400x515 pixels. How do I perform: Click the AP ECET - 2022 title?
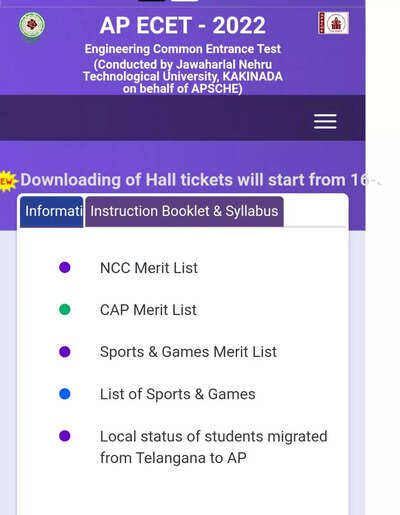183,26
